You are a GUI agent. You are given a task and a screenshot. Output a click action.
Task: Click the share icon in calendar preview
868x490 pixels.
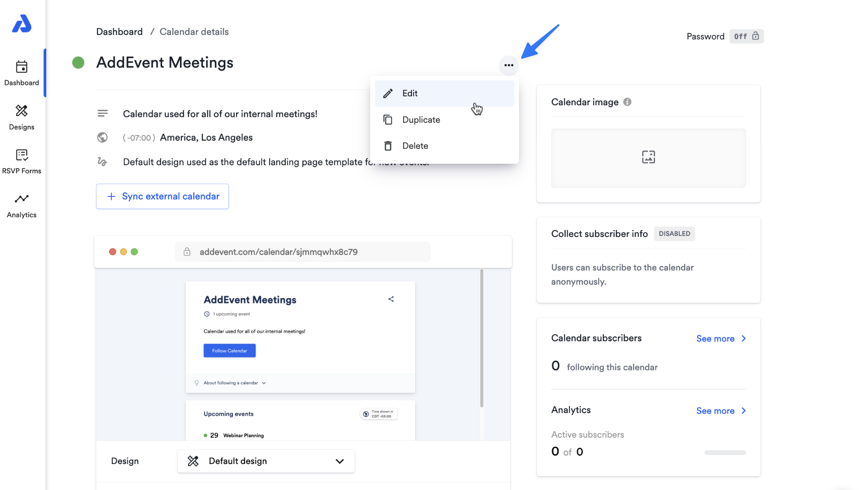[x=391, y=299]
